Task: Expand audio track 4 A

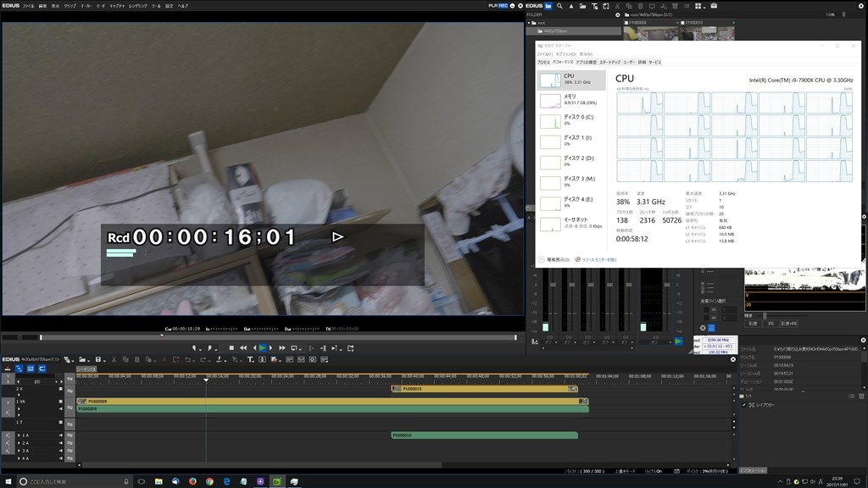Action: [19, 458]
